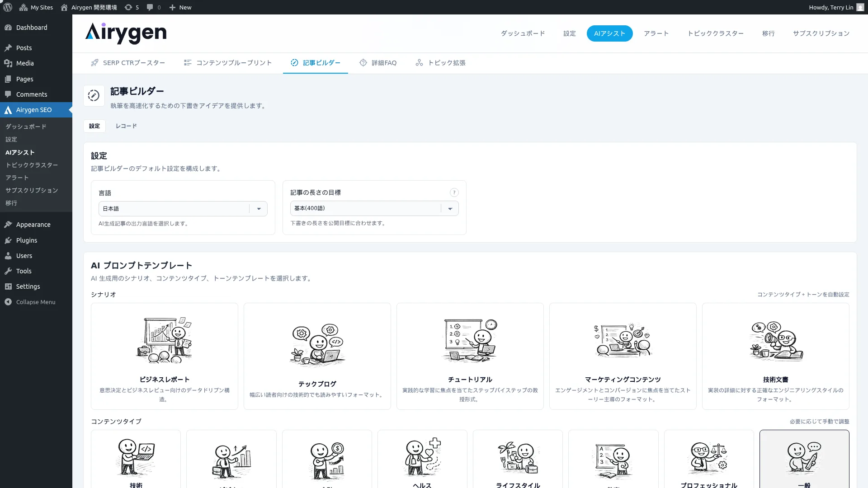
Task: Open Tools via the wrench icon
Action: pos(8,271)
